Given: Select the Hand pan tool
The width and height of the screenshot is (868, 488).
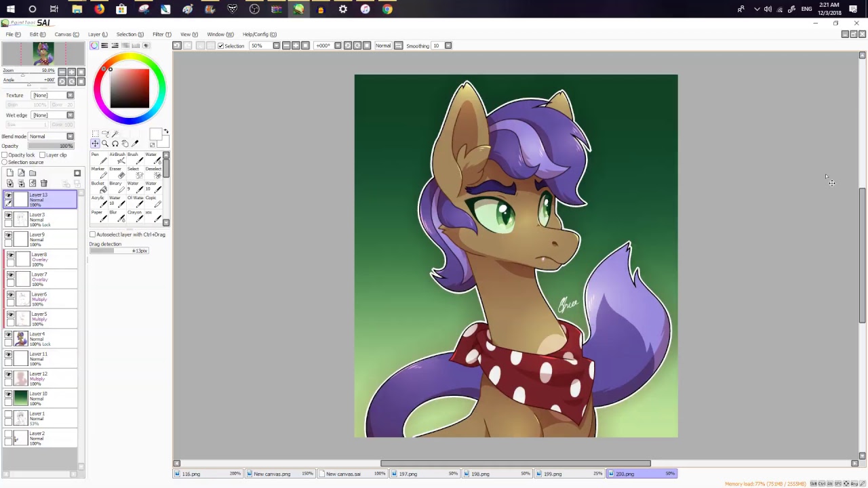Looking at the screenshot, I should click(125, 143).
